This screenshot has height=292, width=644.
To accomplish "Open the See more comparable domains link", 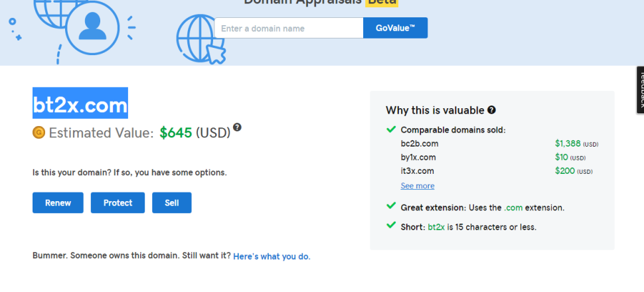I will point(418,186).
